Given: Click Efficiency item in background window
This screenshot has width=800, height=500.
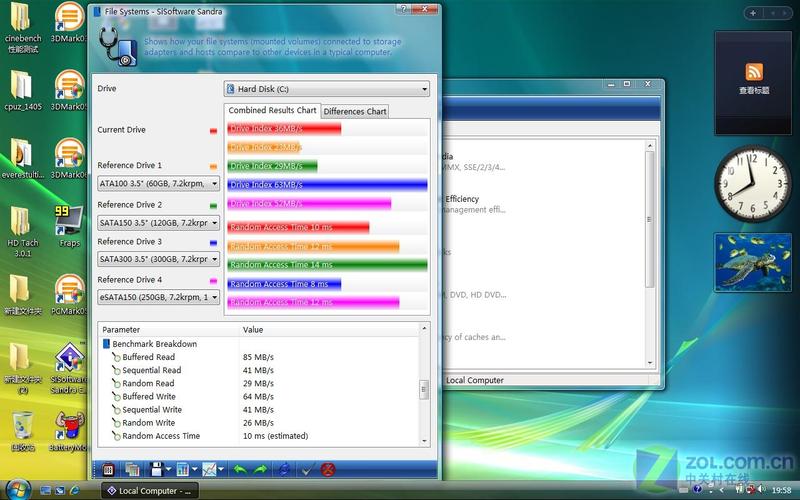Looking at the screenshot, I should tap(462, 199).
